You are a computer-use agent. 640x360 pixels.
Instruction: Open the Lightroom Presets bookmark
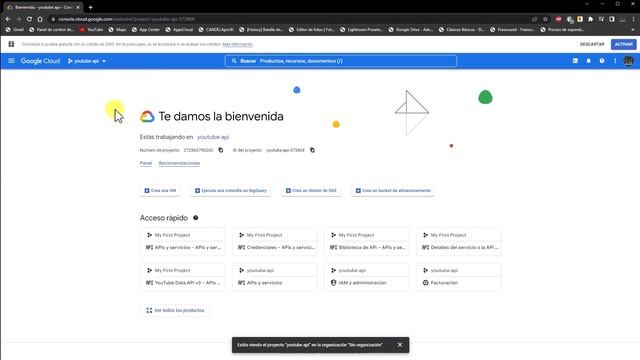coord(362,30)
